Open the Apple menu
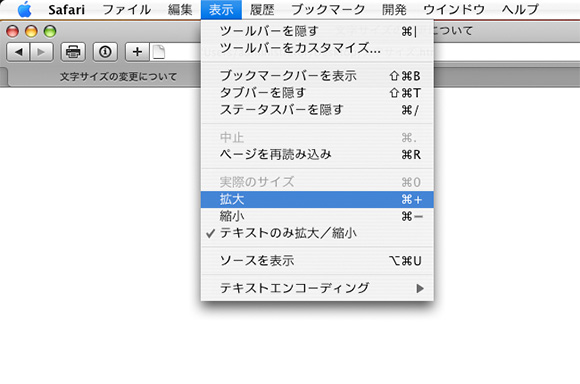 pyautogui.click(x=24, y=9)
